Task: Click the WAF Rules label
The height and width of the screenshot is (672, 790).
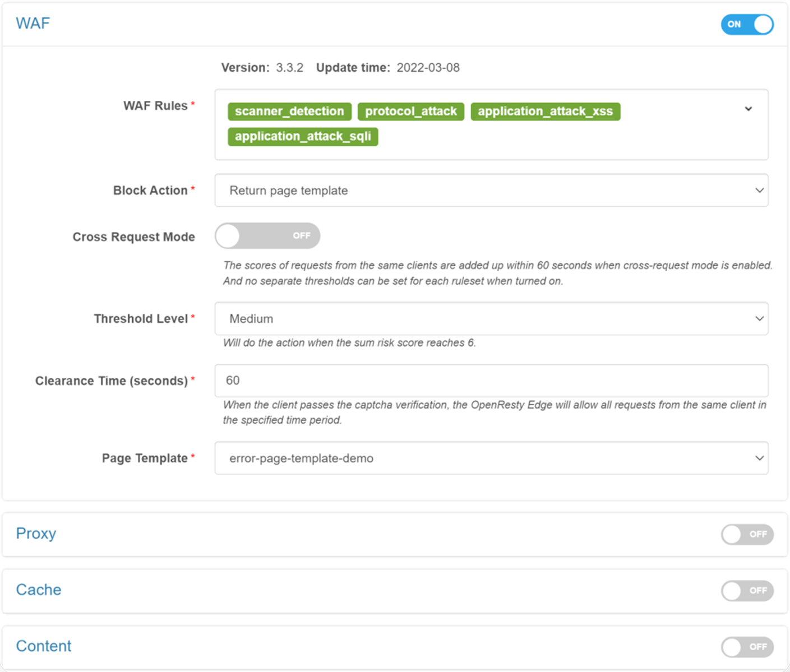Action: click(155, 106)
